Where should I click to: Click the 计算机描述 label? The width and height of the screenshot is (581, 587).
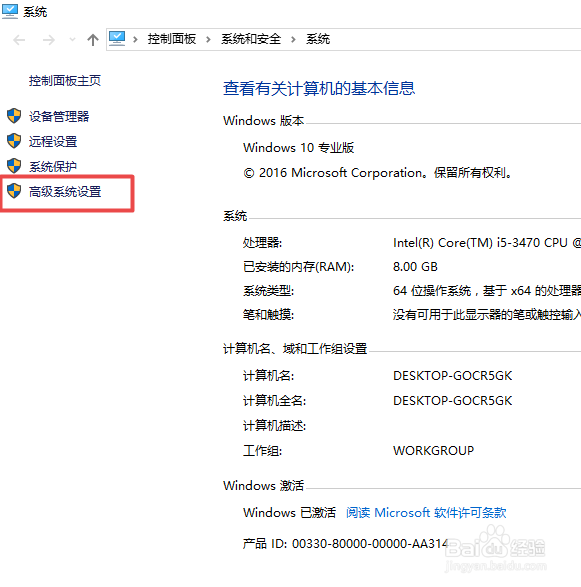click(274, 426)
